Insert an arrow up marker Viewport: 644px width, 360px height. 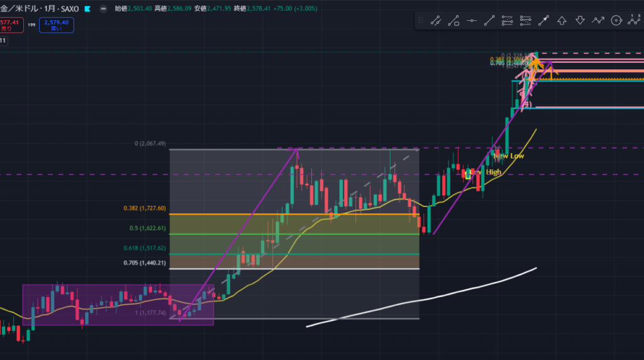pos(562,21)
